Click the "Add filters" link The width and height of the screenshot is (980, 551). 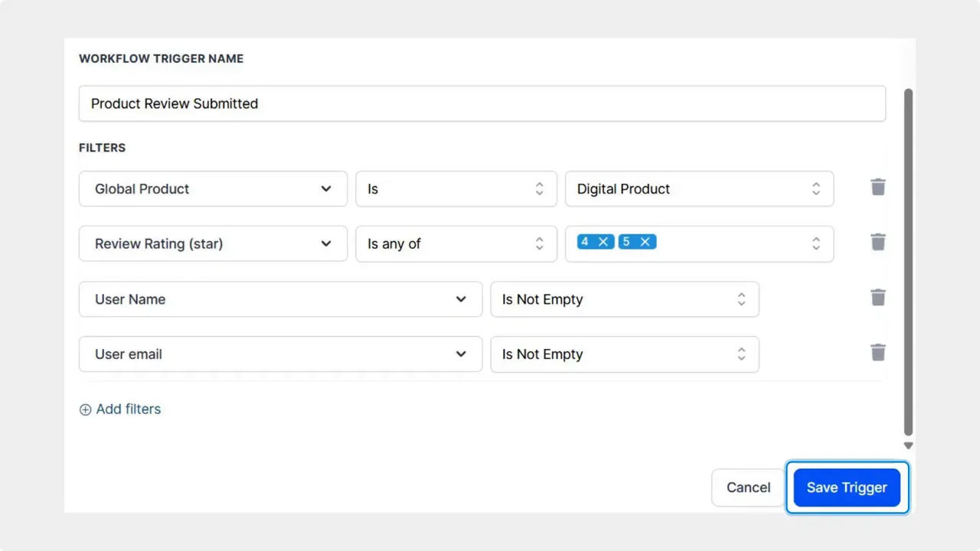click(129, 409)
